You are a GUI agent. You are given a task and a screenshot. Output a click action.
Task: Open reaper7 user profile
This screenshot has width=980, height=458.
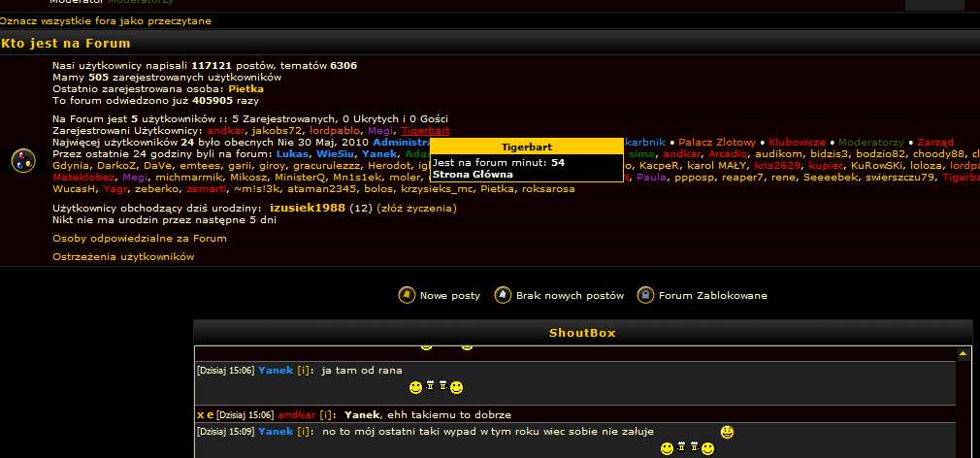click(743, 177)
